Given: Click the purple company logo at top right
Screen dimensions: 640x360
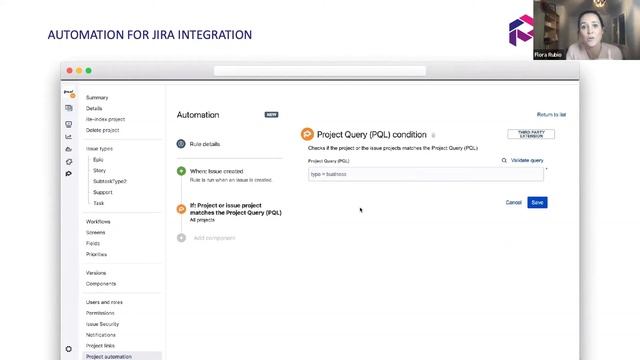Looking at the screenshot, I should point(521,30).
